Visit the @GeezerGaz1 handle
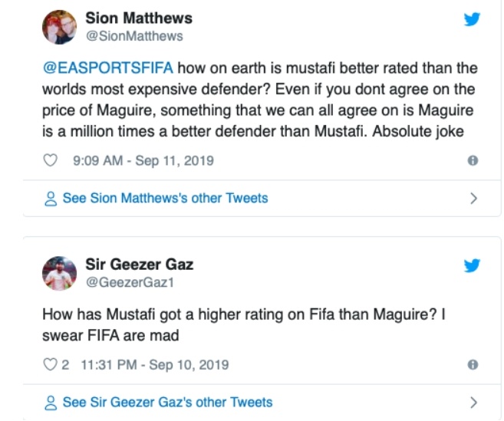The height and width of the screenshot is (421, 504). pos(129,282)
